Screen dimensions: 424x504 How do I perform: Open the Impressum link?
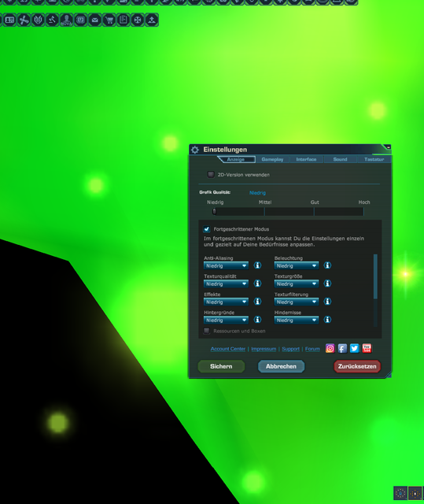[x=264, y=349]
